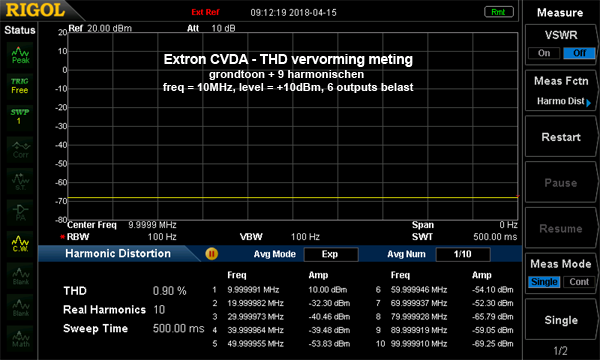
Task: Select the Math trace status icon
Action: point(20,339)
